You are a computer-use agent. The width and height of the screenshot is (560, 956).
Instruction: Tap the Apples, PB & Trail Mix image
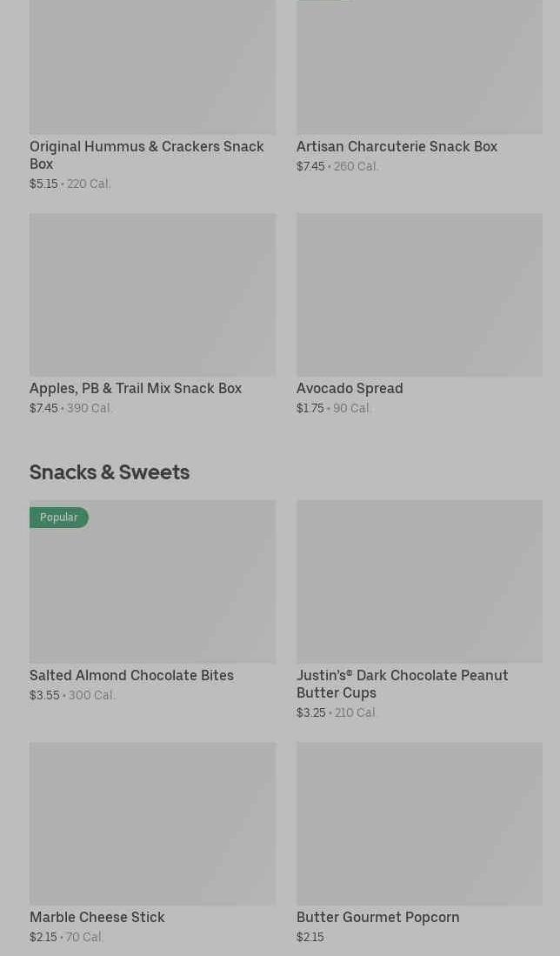[x=152, y=294]
